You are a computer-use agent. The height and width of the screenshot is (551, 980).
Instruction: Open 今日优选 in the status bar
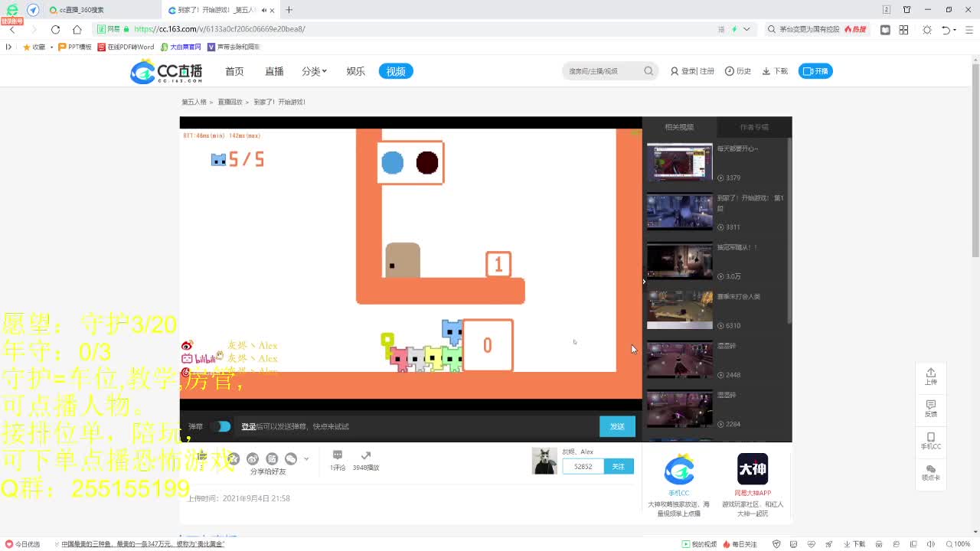23,544
